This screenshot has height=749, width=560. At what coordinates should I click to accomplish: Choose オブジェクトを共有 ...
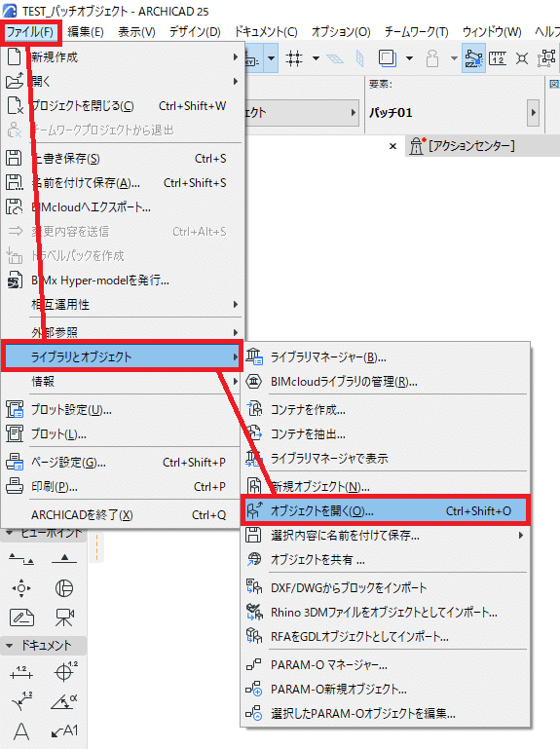tap(385, 560)
